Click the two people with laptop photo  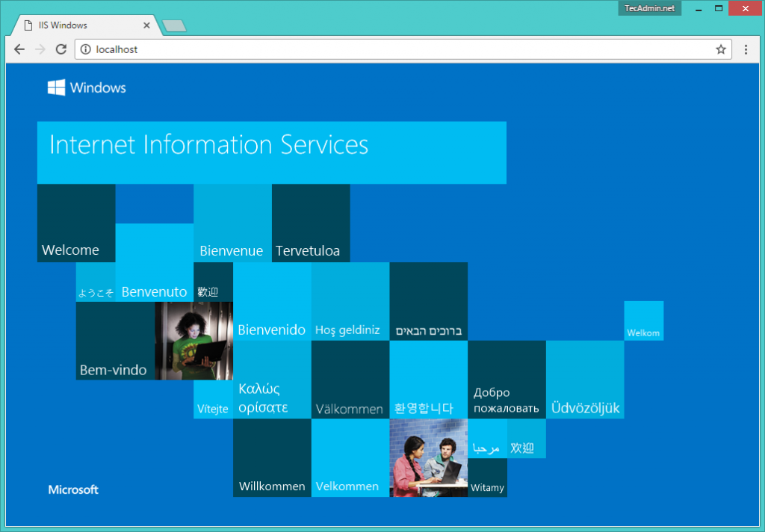[x=428, y=457]
